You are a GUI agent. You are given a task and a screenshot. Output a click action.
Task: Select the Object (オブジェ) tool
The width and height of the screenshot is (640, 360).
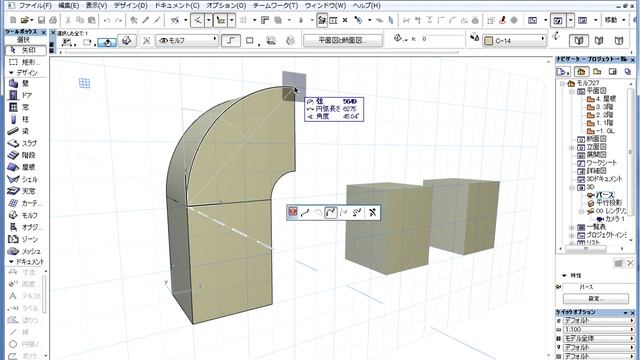click(24, 227)
